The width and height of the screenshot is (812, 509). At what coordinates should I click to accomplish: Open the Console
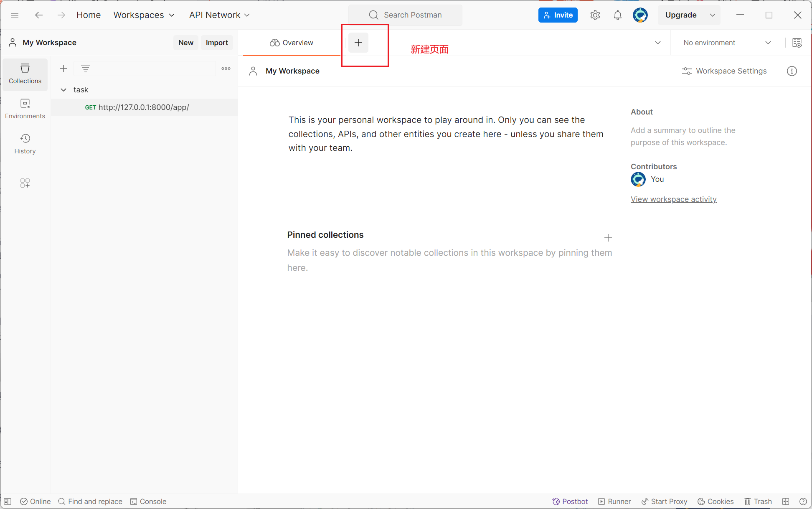(x=148, y=501)
